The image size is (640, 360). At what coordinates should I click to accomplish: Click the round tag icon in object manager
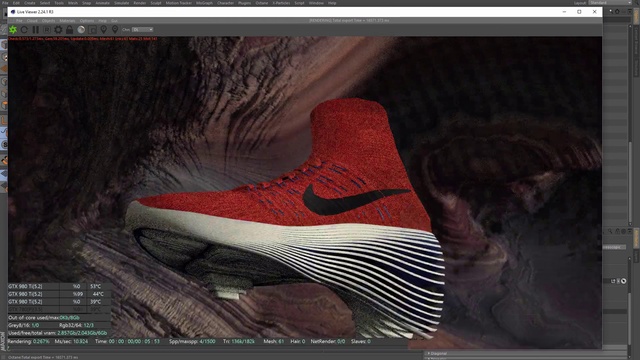(623, 281)
